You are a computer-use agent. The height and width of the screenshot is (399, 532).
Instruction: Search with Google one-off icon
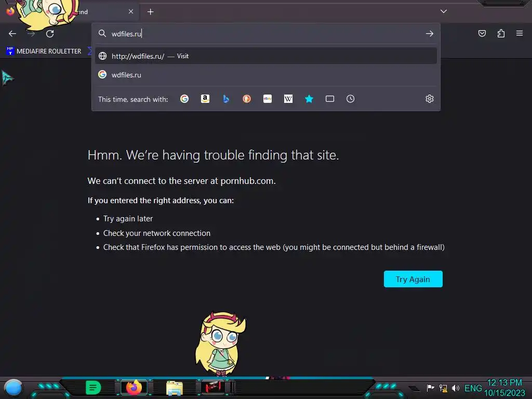(184, 99)
